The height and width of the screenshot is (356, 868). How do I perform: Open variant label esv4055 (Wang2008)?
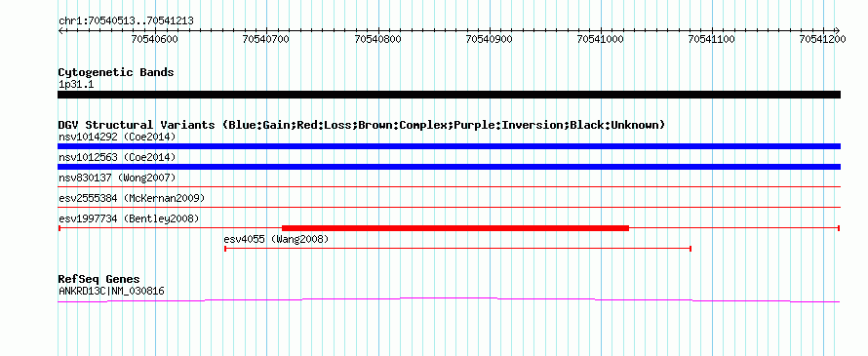276,239
